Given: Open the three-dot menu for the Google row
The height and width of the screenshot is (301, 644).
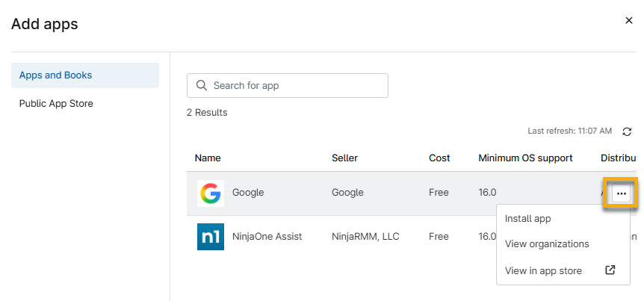Looking at the screenshot, I should [x=621, y=193].
